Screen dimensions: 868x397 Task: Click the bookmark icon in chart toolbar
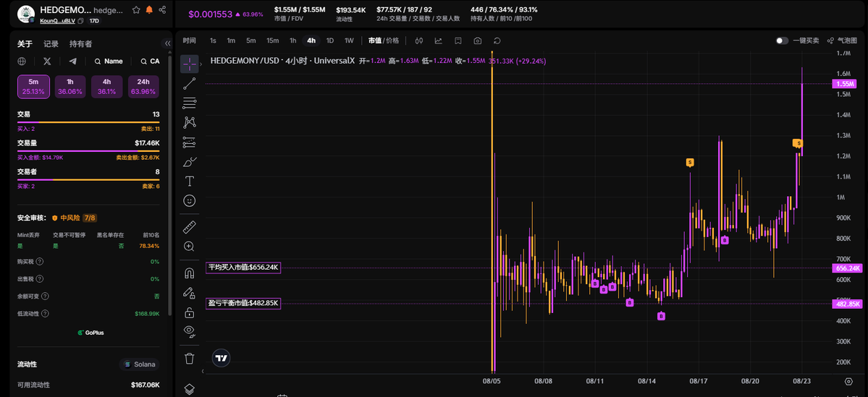click(458, 40)
